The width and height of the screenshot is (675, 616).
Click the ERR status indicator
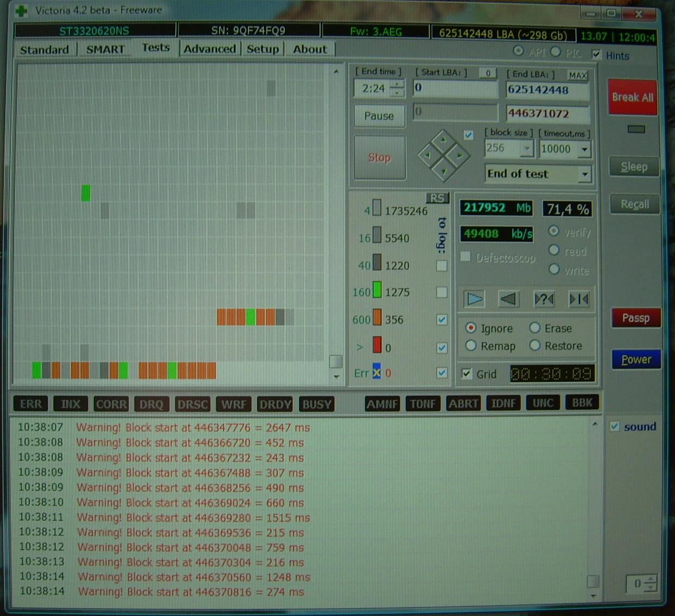click(30, 404)
